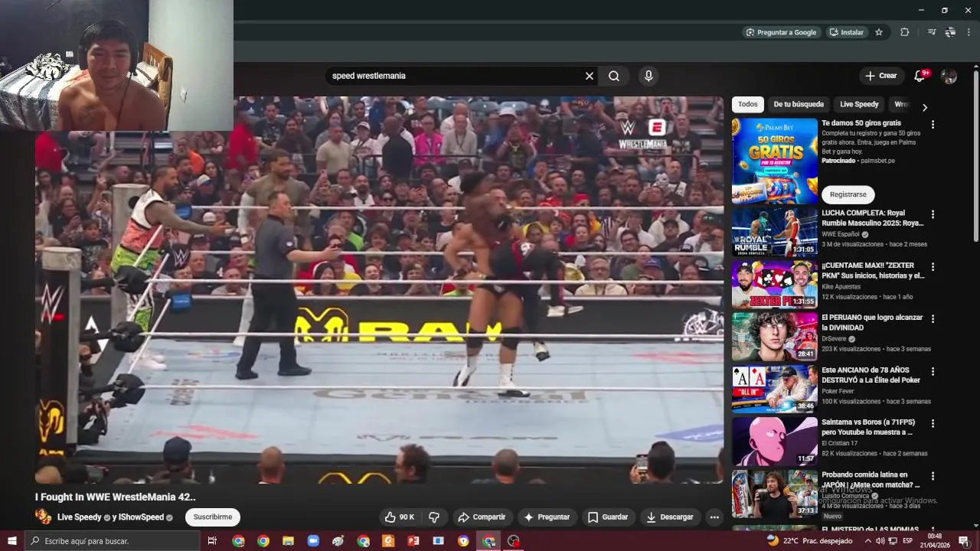Open the Live Speedy channel link
The height and width of the screenshot is (551, 980).
(x=79, y=517)
